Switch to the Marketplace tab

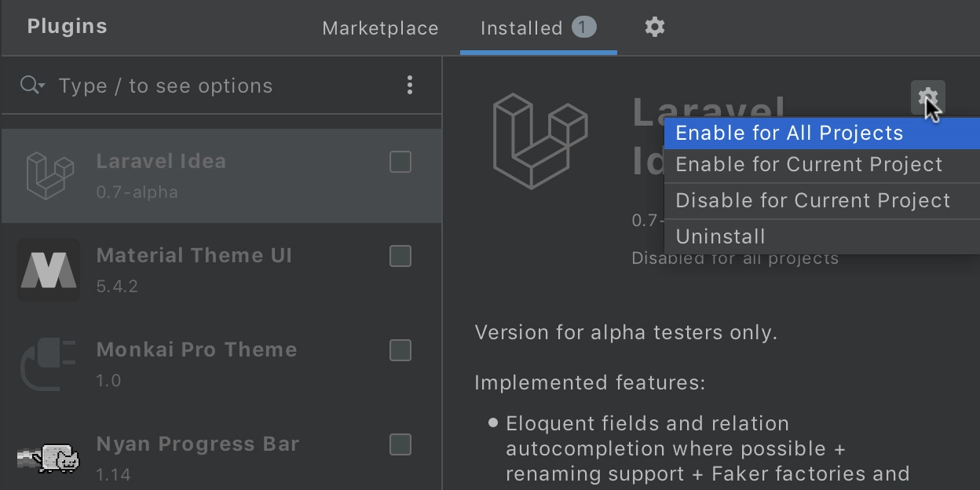(380, 28)
